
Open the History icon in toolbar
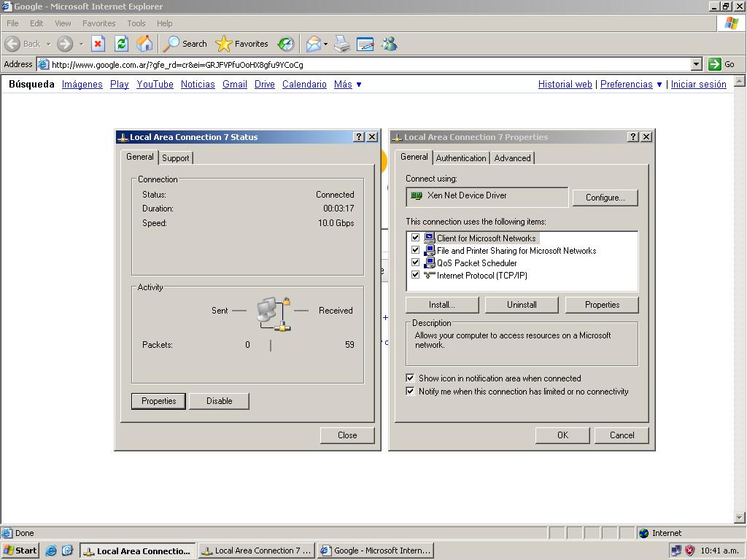[286, 44]
